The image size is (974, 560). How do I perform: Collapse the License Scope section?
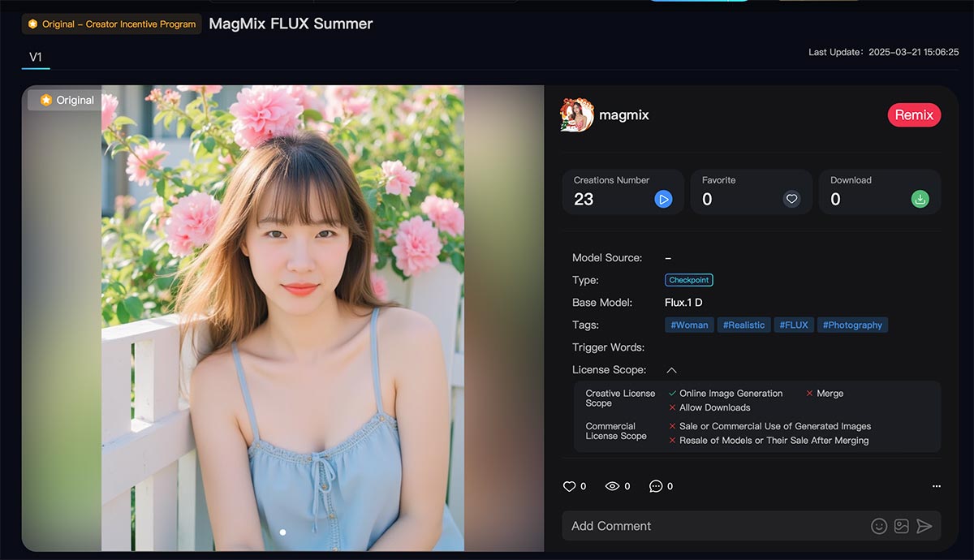670,369
